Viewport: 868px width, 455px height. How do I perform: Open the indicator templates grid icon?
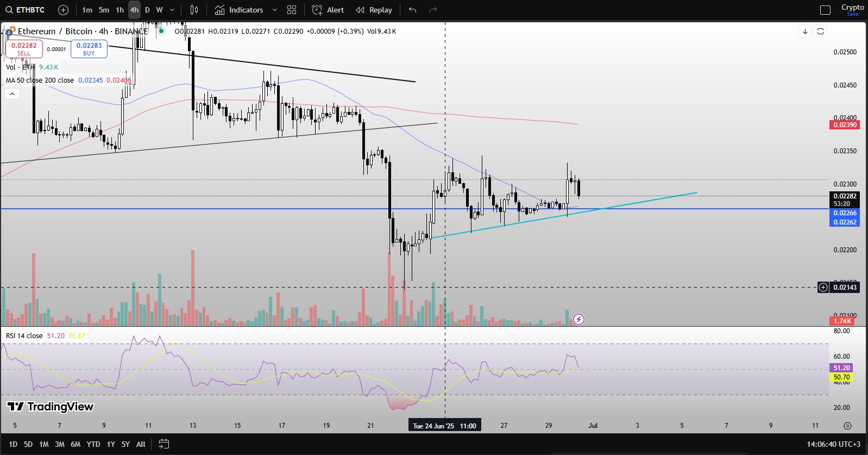(292, 10)
